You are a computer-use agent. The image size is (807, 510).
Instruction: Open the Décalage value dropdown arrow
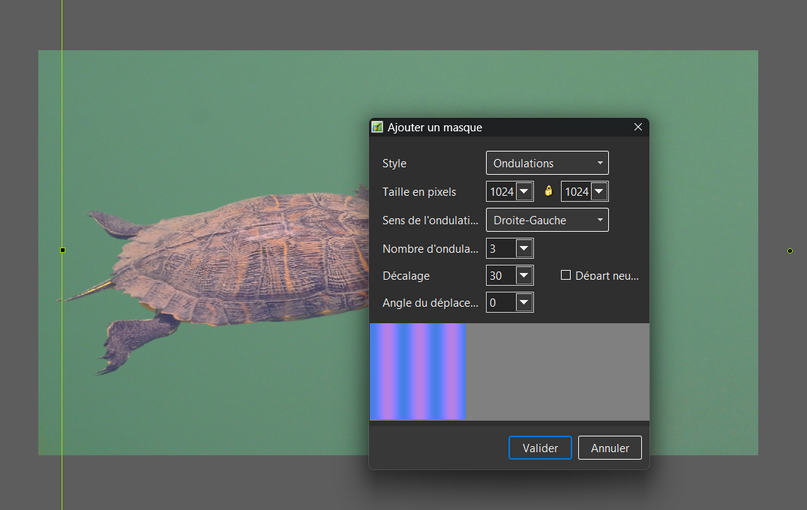(x=524, y=275)
